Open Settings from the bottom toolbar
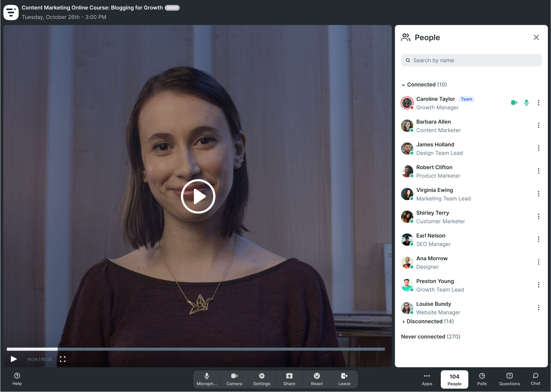 coord(262,379)
